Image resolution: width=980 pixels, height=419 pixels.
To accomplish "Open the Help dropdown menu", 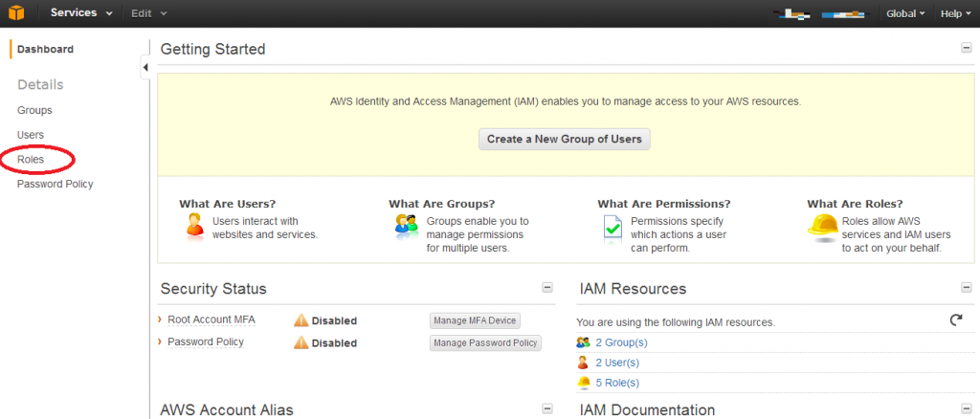I will coord(956,13).
